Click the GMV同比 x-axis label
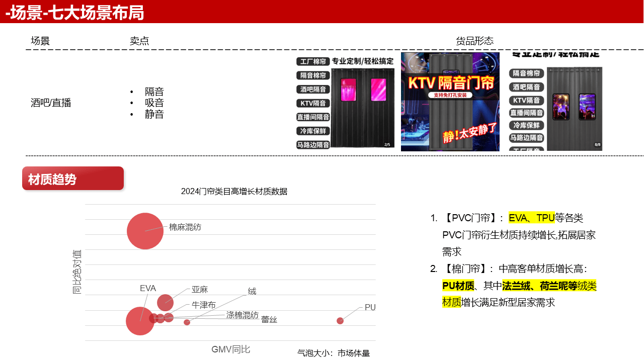This screenshot has width=644, height=362. click(230, 349)
